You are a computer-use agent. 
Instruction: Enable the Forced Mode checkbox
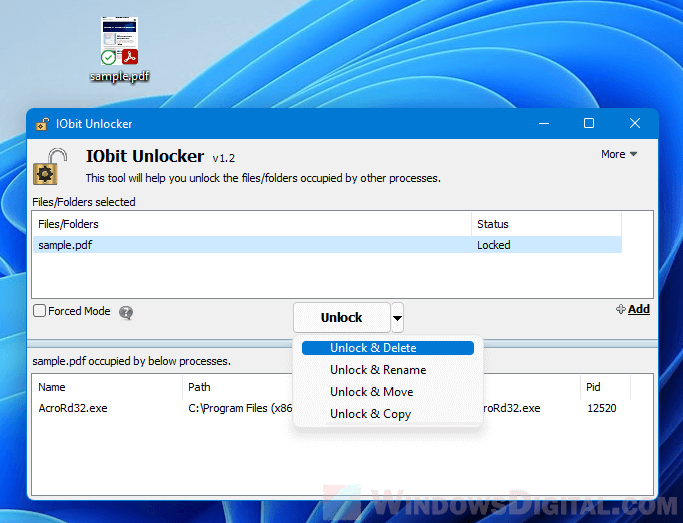40,311
